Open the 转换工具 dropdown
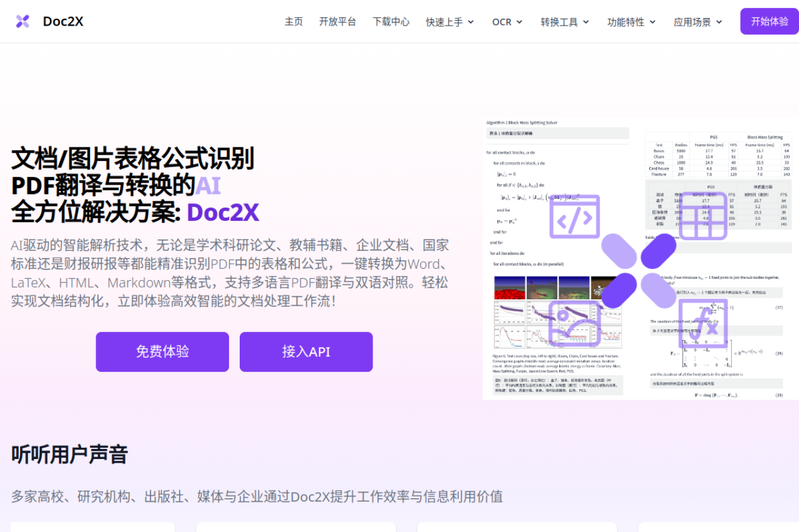Image resolution: width=799 pixels, height=532 pixels. pyautogui.click(x=565, y=22)
